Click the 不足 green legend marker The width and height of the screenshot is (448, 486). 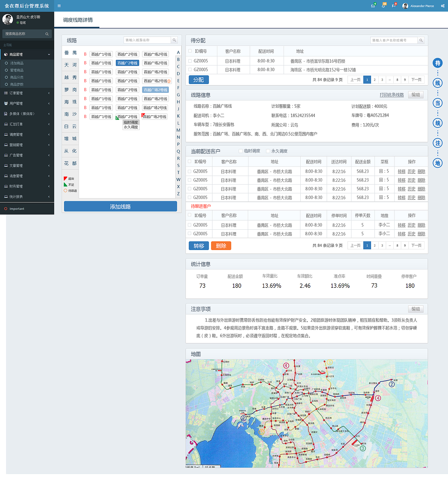point(65,185)
